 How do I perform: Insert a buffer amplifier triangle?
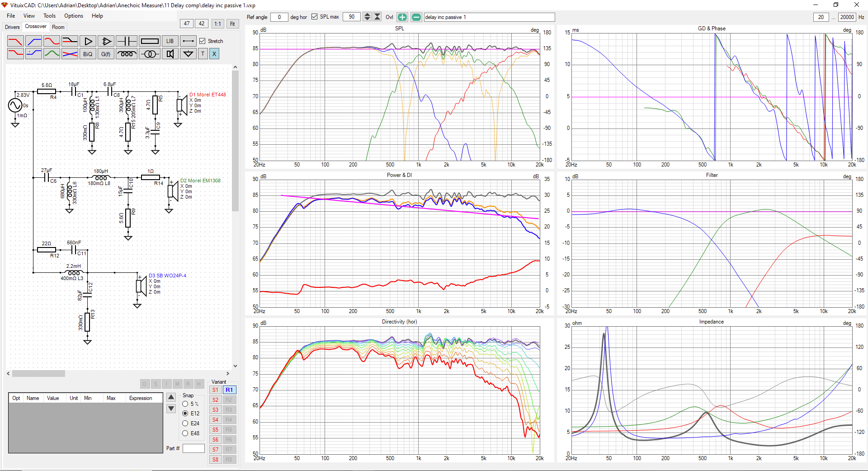pyautogui.click(x=88, y=41)
